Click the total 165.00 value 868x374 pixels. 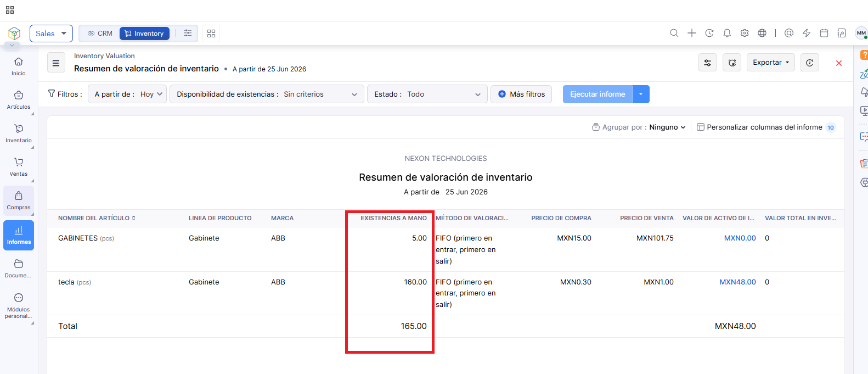coord(414,326)
